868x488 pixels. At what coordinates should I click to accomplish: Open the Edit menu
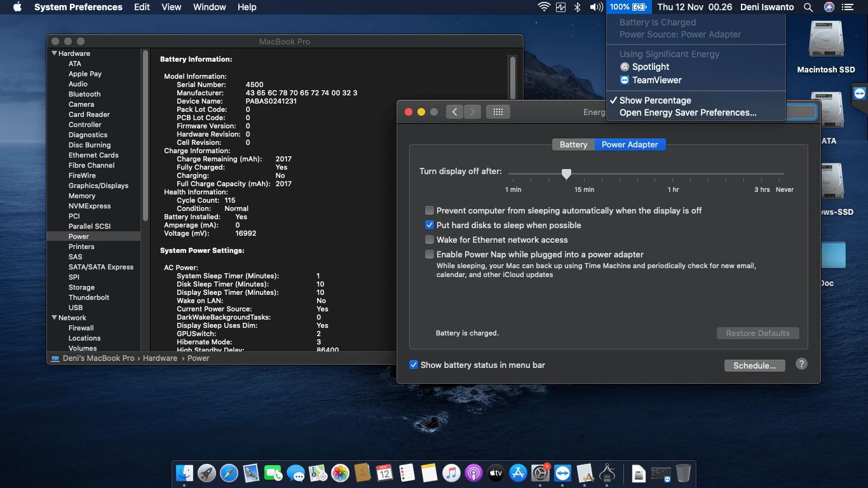click(142, 7)
